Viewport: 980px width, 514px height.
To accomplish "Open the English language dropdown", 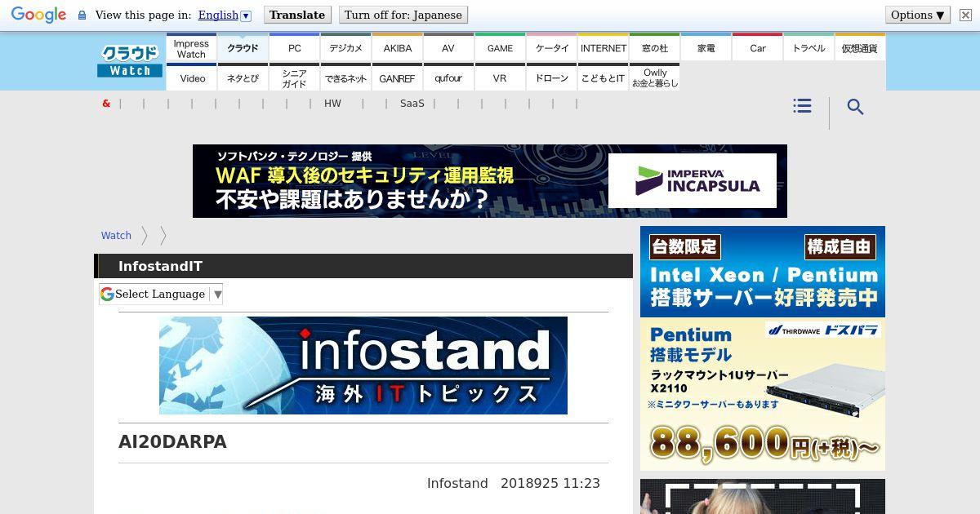I will click(225, 15).
